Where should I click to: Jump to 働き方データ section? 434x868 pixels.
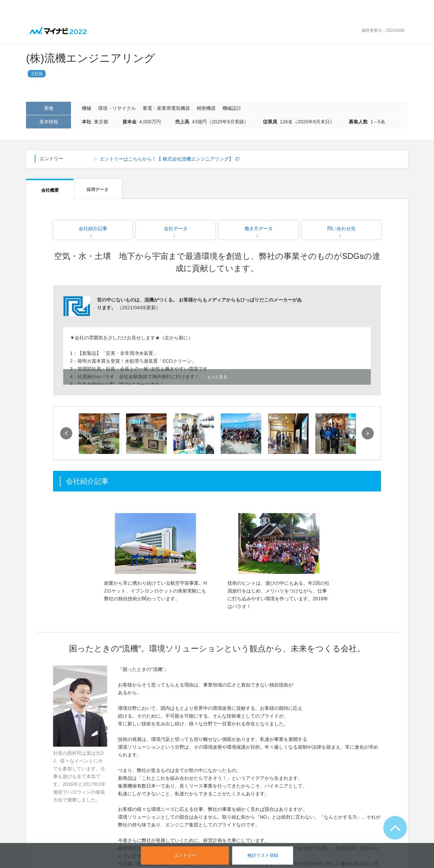(258, 230)
